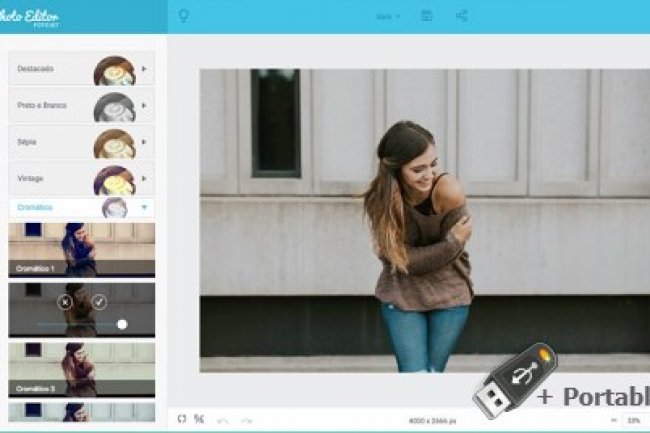Click the percent compare icon in bottom bar
This screenshot has height=433, width=650.
(x=199, y=419)
